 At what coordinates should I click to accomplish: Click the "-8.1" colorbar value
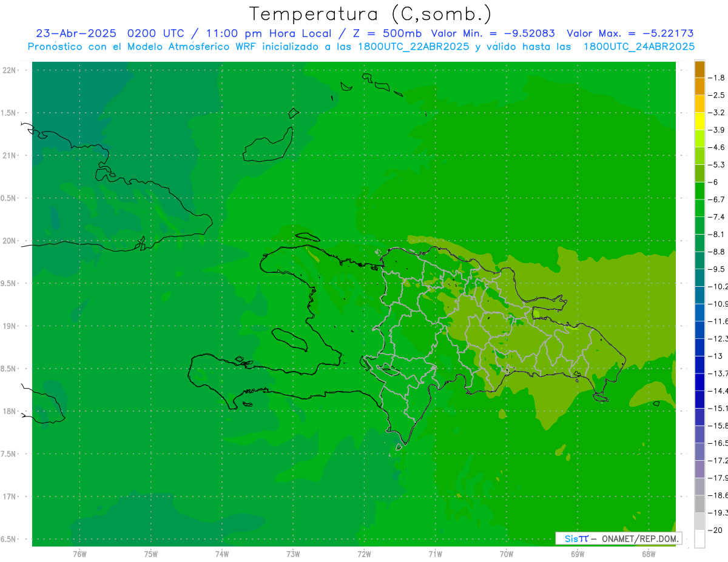(716, 234)
